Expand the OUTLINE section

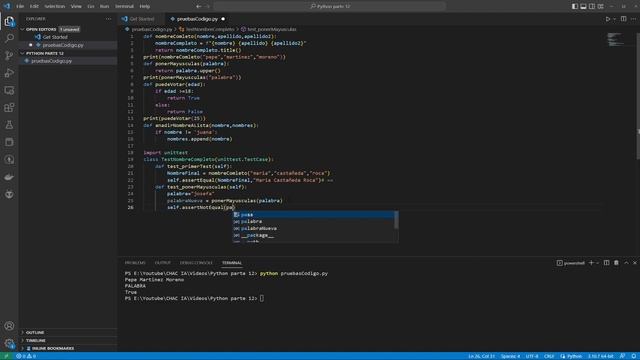[x=68, y=333]
